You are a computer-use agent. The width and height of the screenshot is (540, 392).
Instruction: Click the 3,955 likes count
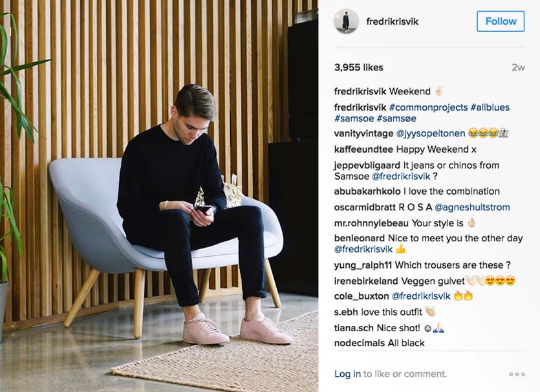point(358,67)
